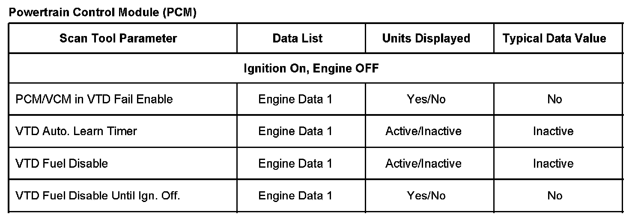Click Engine Data 1 in the last row

click(295, 196)
